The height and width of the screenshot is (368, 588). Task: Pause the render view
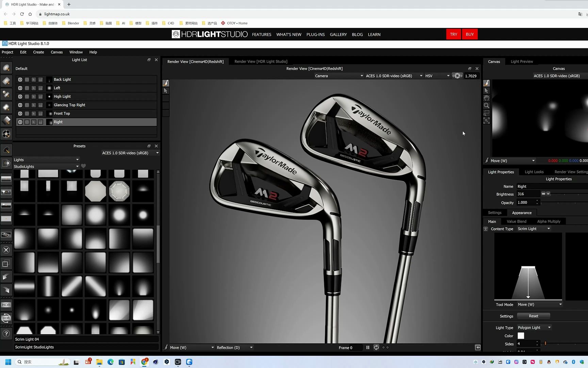tap(368, 348)
